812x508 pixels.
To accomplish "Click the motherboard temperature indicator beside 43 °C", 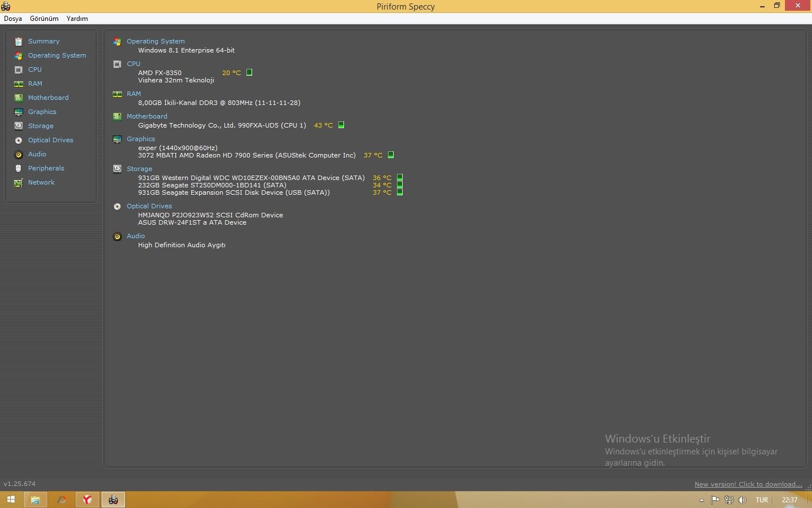I will coord(341,125).
